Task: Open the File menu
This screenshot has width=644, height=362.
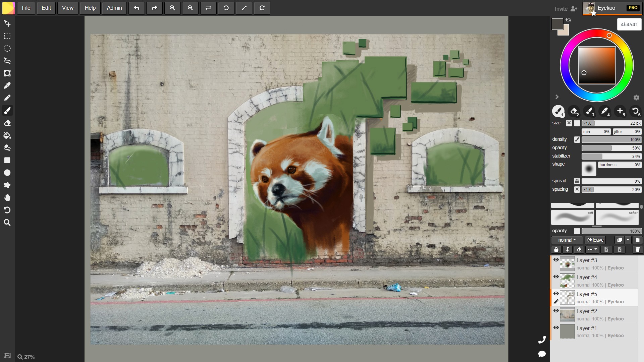Action: click(26, 8)
